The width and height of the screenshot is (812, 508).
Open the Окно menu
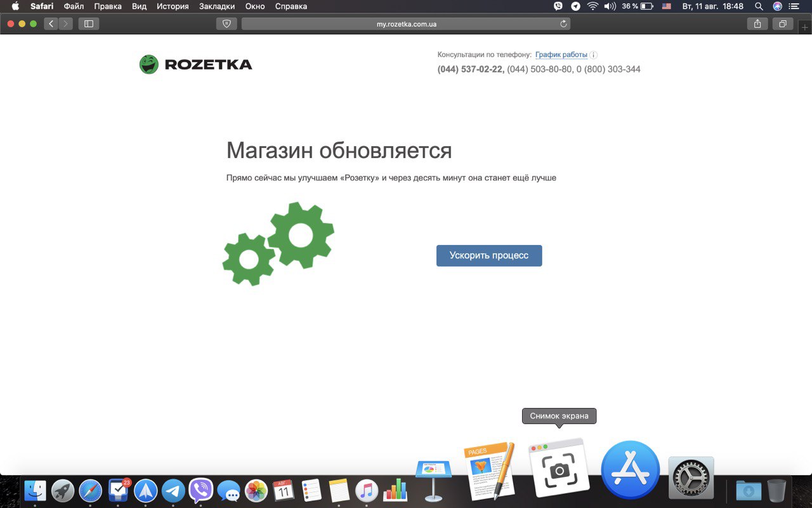tap(255, 6)
